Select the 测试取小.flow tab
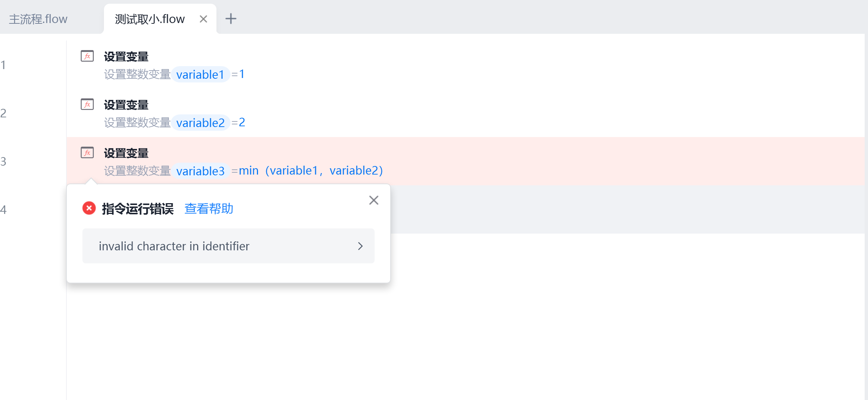868x400 pixels. [x=150, y=19]
